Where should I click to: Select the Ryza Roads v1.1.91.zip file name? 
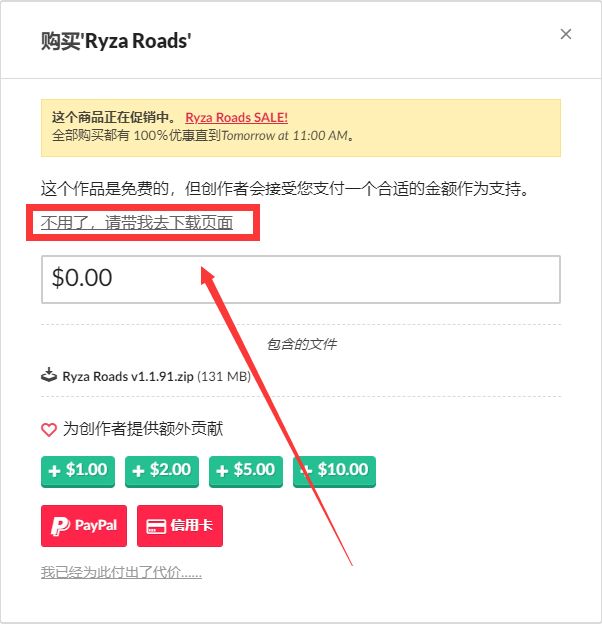tap(128, 376)
